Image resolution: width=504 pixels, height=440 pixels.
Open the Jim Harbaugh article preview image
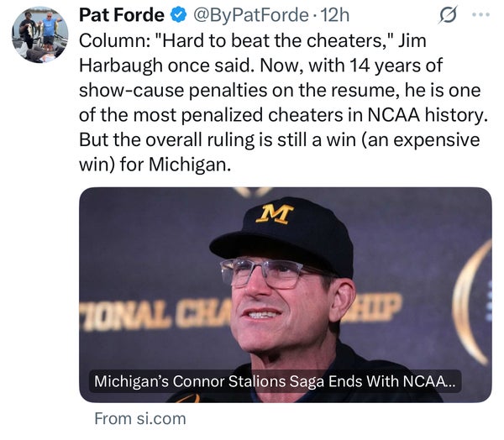click(286, 295)
